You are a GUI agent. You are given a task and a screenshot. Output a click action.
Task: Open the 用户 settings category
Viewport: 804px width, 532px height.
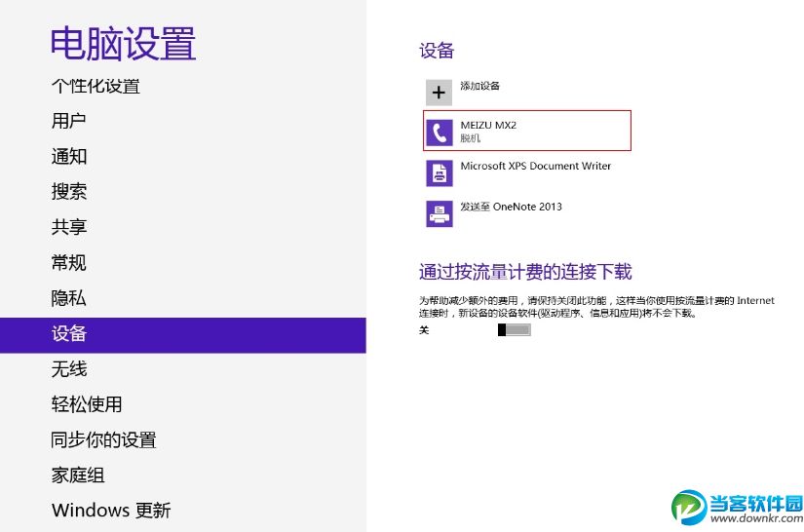(69, 121)
